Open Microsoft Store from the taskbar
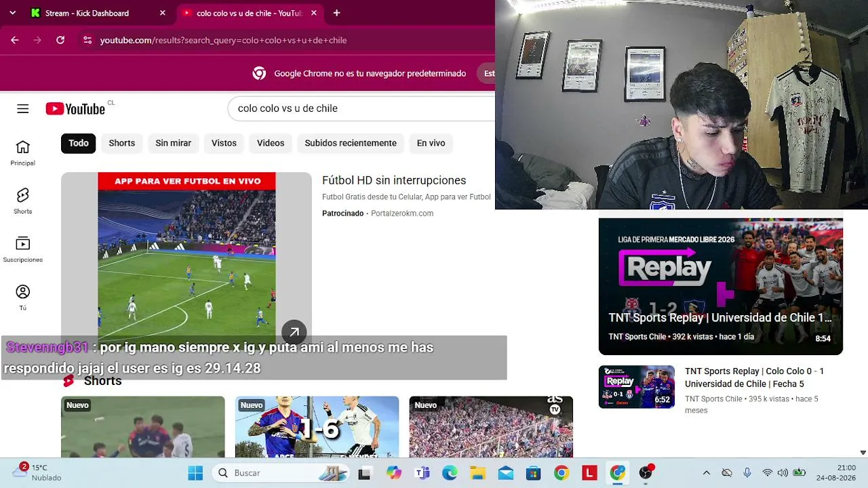868x488 pixels. pos(534,473)
